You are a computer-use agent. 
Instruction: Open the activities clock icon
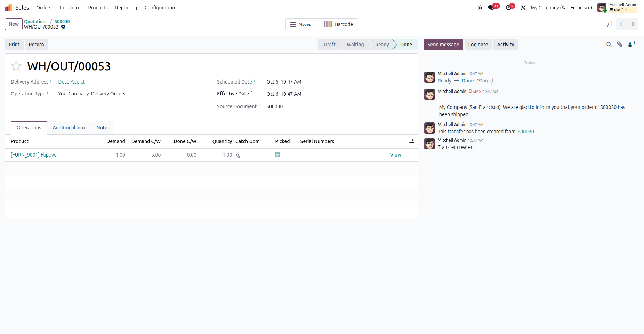point(508,8)
